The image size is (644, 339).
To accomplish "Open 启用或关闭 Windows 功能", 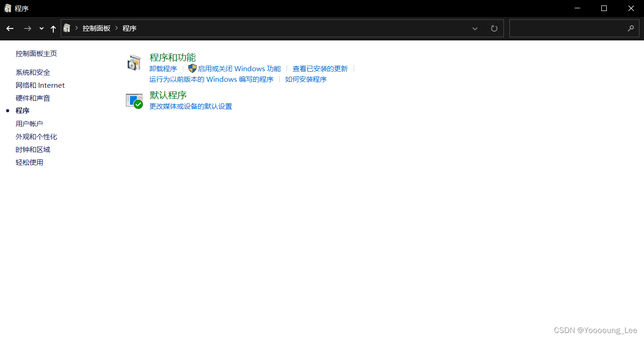I will click(239, 68).
